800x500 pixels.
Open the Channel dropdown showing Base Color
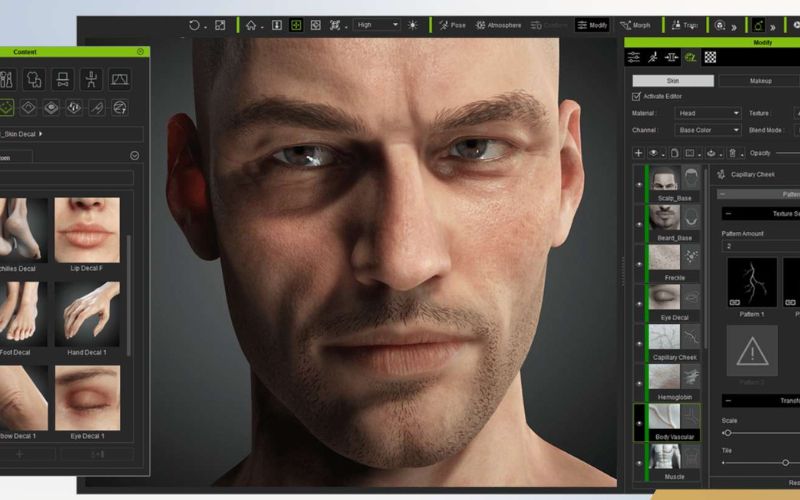[x=708, y=130]
